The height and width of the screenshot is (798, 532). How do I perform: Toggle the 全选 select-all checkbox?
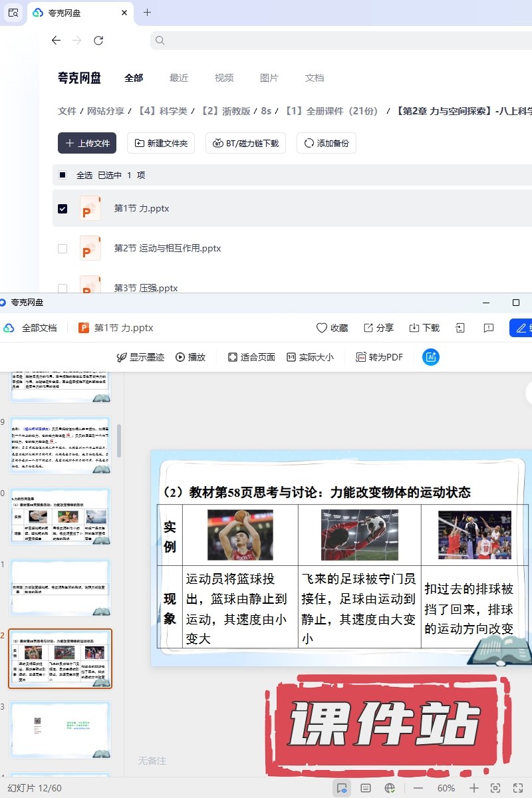tap(63, 176)
